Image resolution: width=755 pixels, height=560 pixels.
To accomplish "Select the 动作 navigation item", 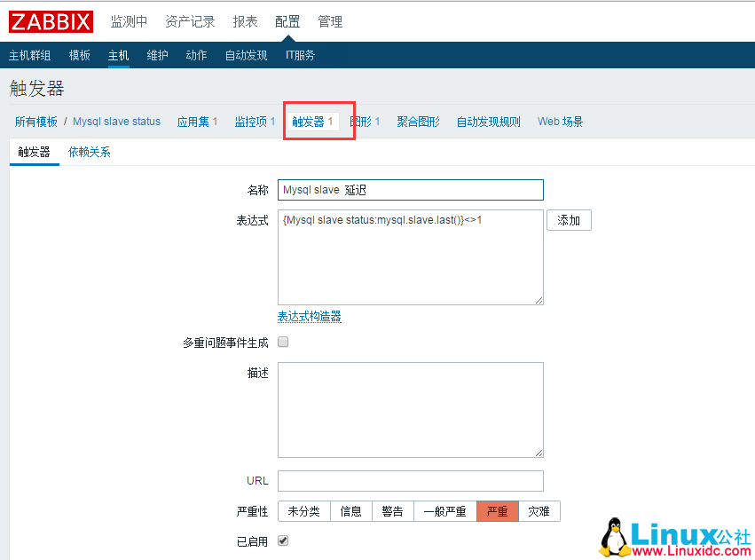I will [195, 54].
